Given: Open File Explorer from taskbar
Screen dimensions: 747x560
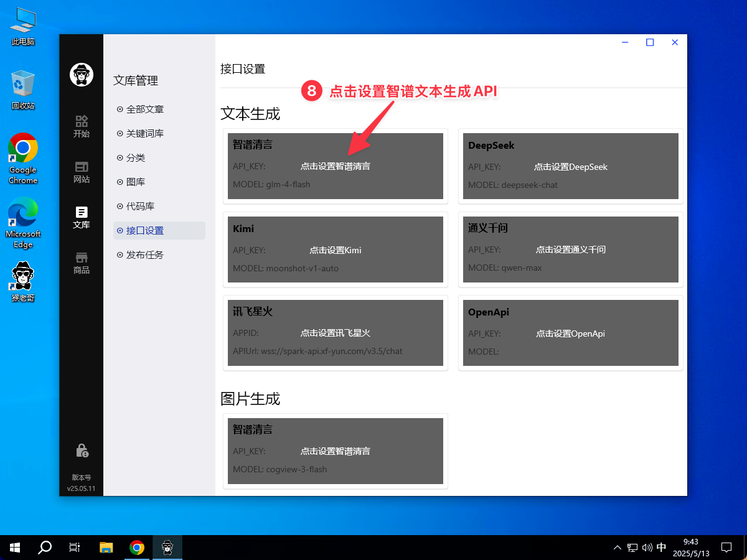Looking at the screenshot, I should 106,548.
